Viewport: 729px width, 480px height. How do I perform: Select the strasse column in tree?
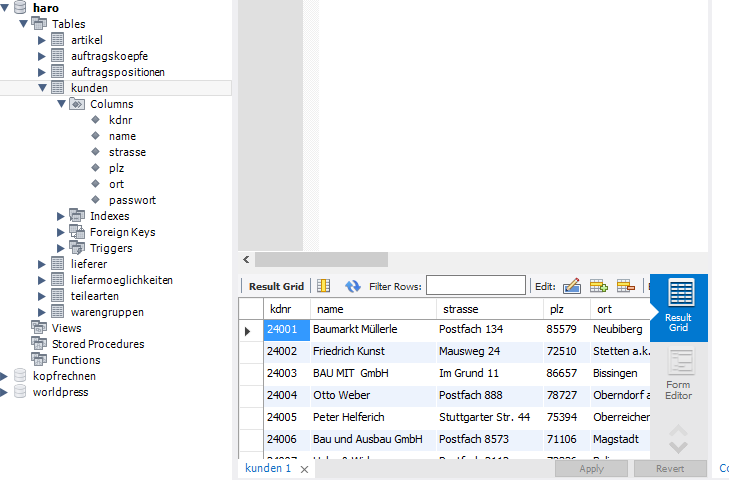tap(127, 152)
